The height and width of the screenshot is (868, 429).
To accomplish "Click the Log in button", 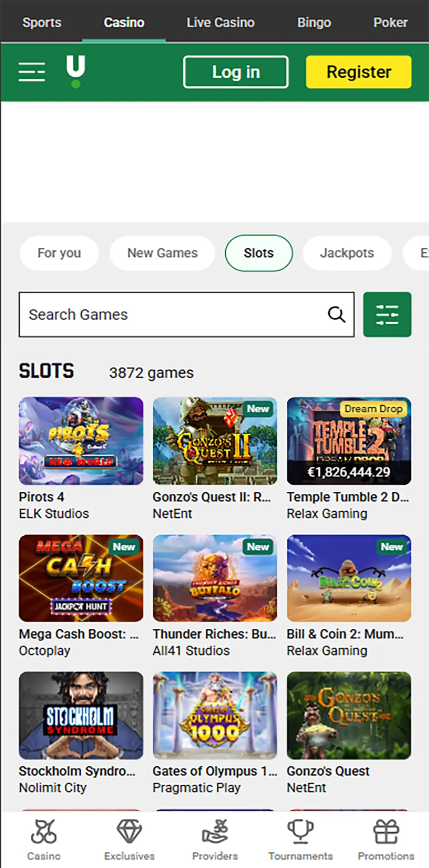I will pos(236,72).
